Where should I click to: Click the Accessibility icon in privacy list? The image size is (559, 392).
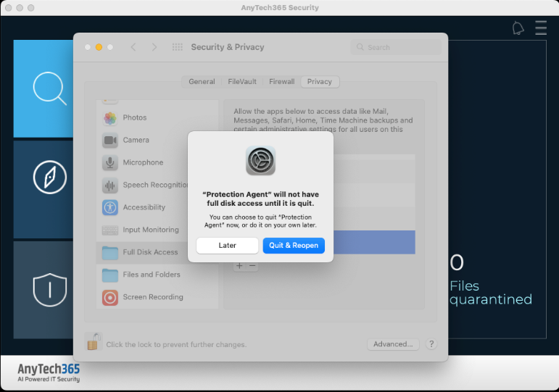pyautogui.click(x=110, y=208)
